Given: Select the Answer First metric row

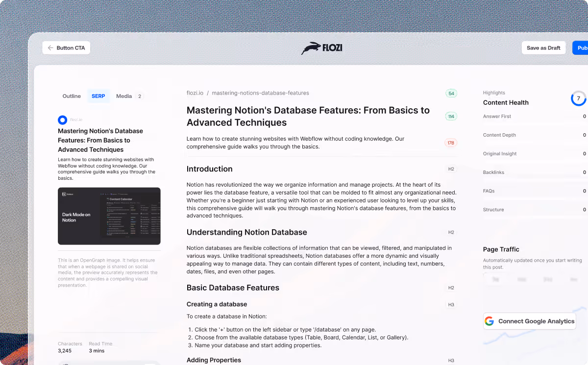Looking at the screenshot, I should pyautogui.click(x=535, y=117).
